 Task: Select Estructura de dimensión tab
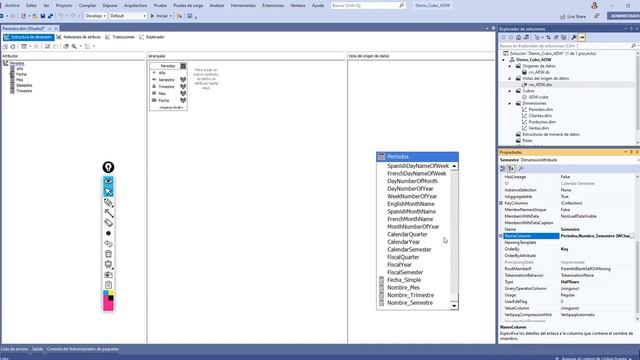(x=28, y=37)
